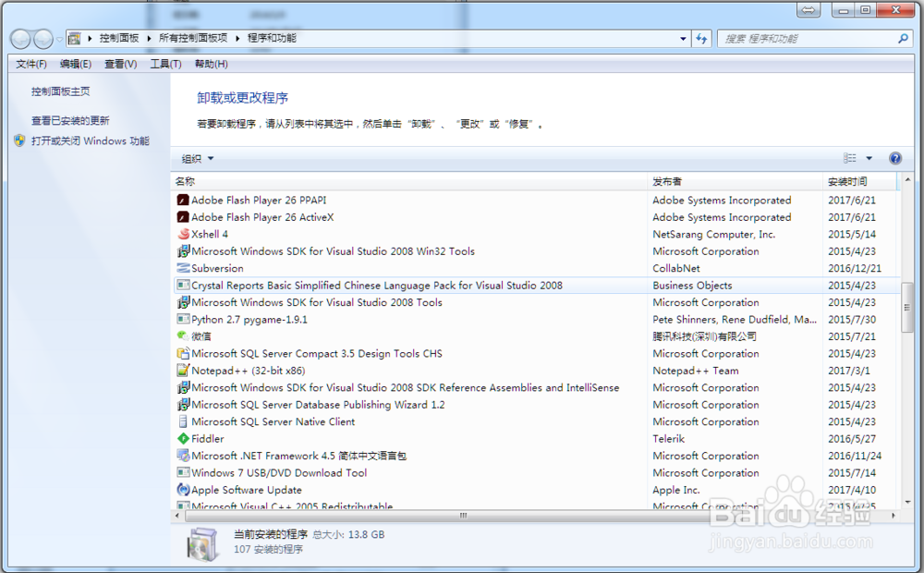This screenshot has width=924, height=573.
Task: Click the Adobe Flash Player 26 ActiveX icon
Action: point(183,217)
